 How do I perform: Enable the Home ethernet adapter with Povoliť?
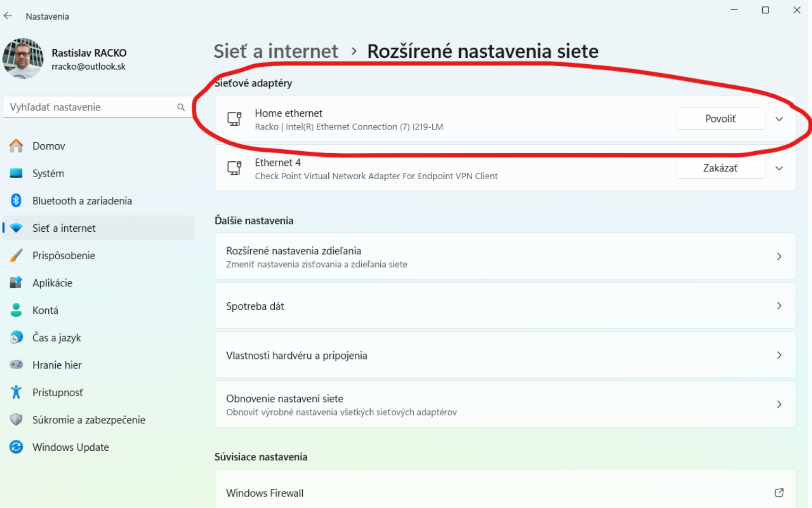[x=720, y=119]
